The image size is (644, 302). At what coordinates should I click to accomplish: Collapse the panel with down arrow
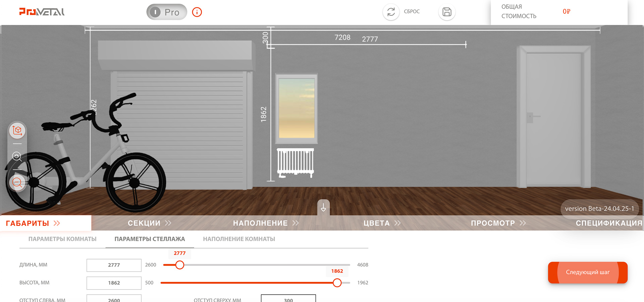tap(323, 208)
